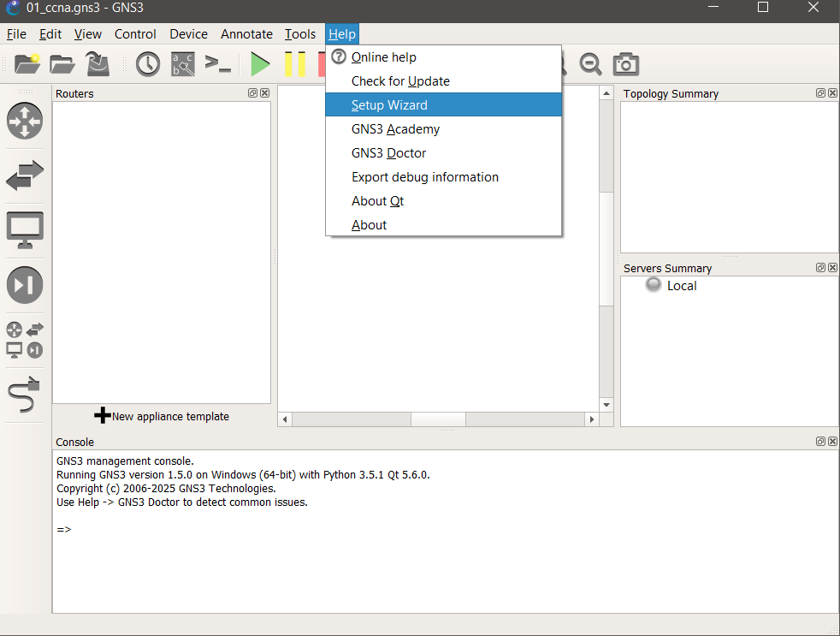
Task: Float the Routers panel
Action: 253,92
